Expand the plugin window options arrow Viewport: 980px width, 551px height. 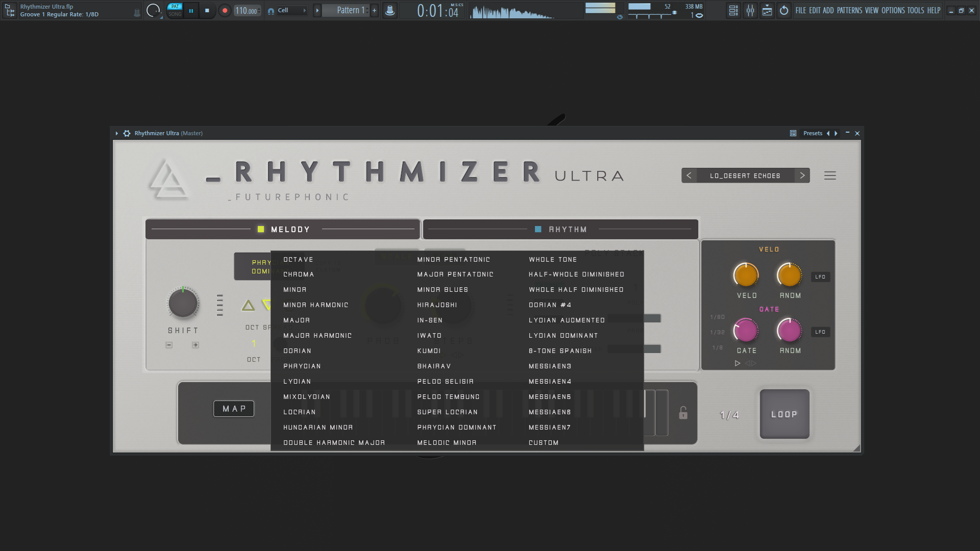coord(117,133)
